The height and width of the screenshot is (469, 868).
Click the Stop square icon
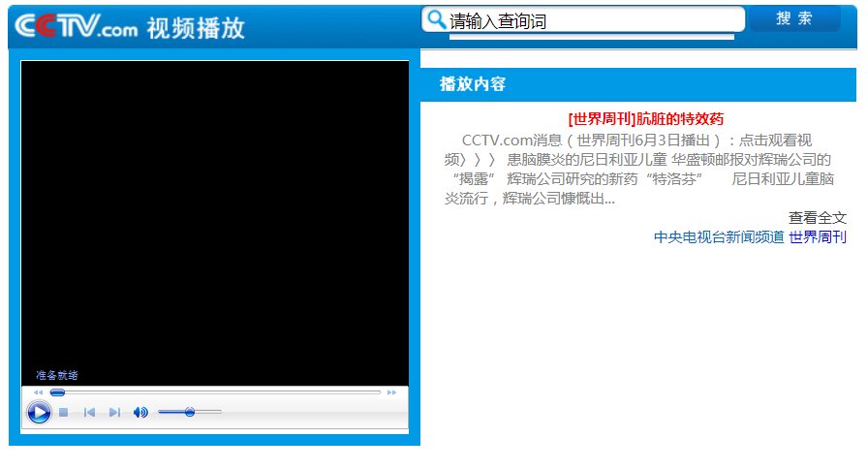(x=64, y=413)
